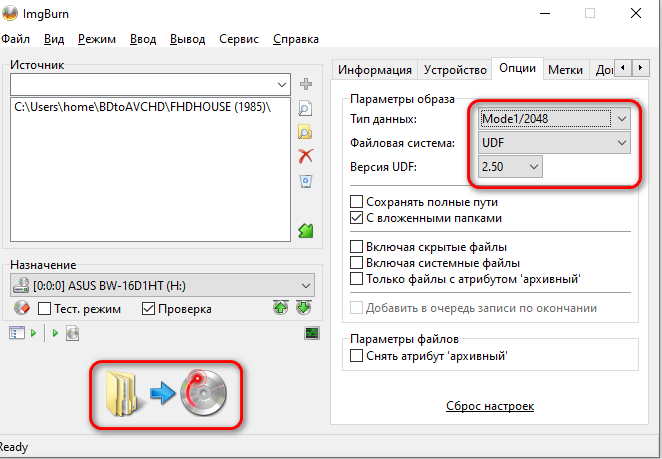Switch to the Устройство tab
This screenshot has height=459, width=662.
point(455,70)
